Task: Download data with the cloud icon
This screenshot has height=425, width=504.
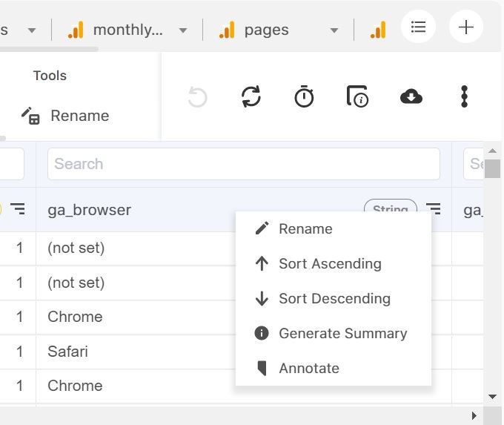Action: (x=411, y=96)
